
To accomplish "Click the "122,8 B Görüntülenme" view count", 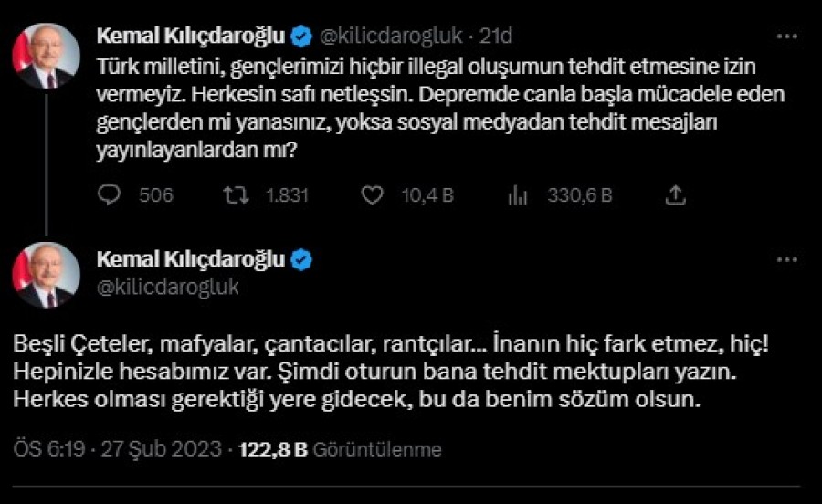I will pos(339,449).
